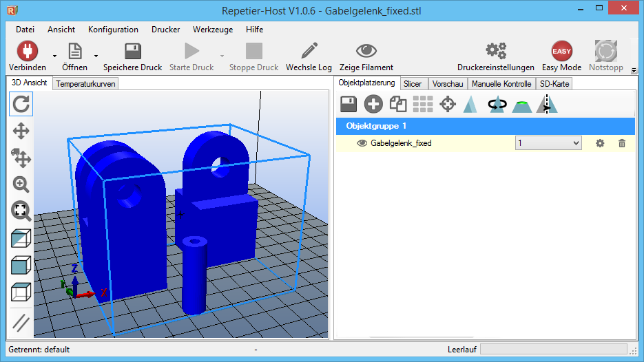Switch to the 3D Ansicht tab
This screenshot has height=362, width=644.
(29, 83)
